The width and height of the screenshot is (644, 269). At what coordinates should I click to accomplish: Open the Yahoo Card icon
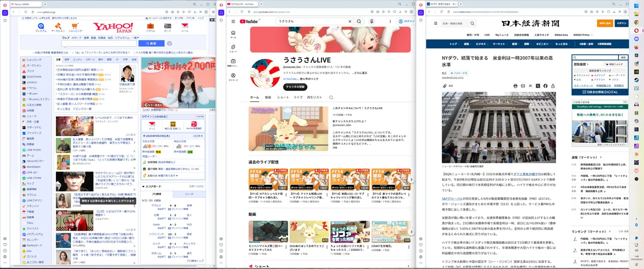[x=167, y=27]
